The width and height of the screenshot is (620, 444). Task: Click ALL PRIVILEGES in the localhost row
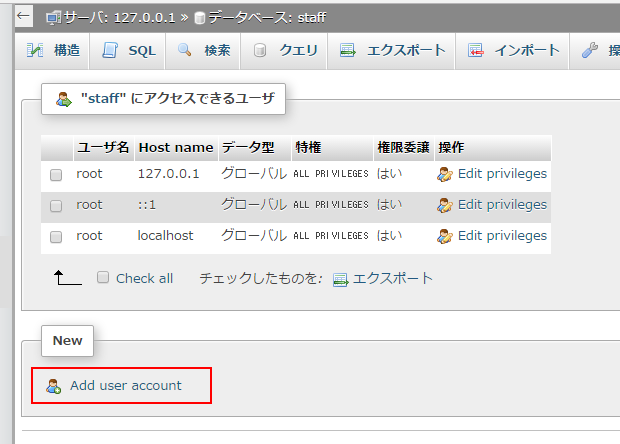(331, 236)
